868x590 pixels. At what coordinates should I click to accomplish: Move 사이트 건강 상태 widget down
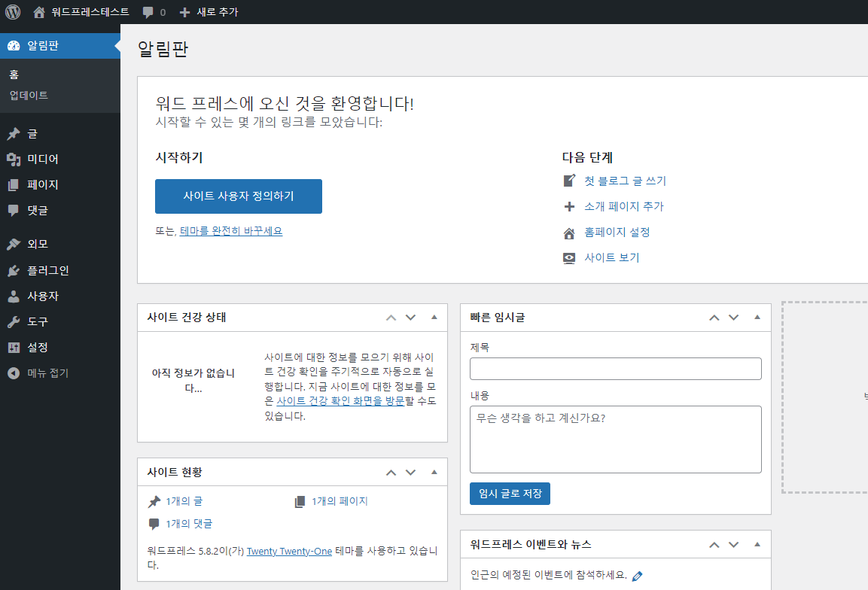tap(410, 318)
